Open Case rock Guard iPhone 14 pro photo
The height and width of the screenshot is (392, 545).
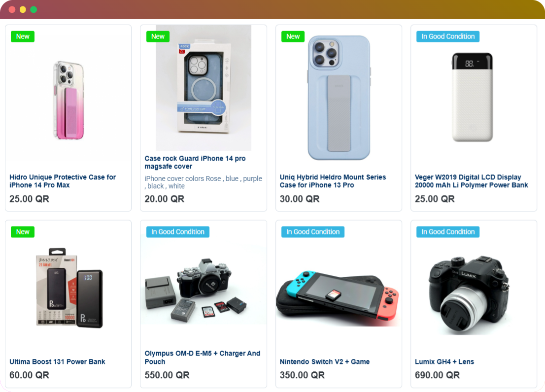tap(204, 88)
